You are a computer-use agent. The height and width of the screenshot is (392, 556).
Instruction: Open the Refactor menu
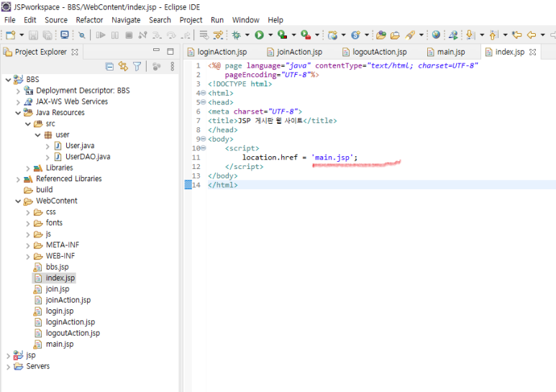[89, 20]
